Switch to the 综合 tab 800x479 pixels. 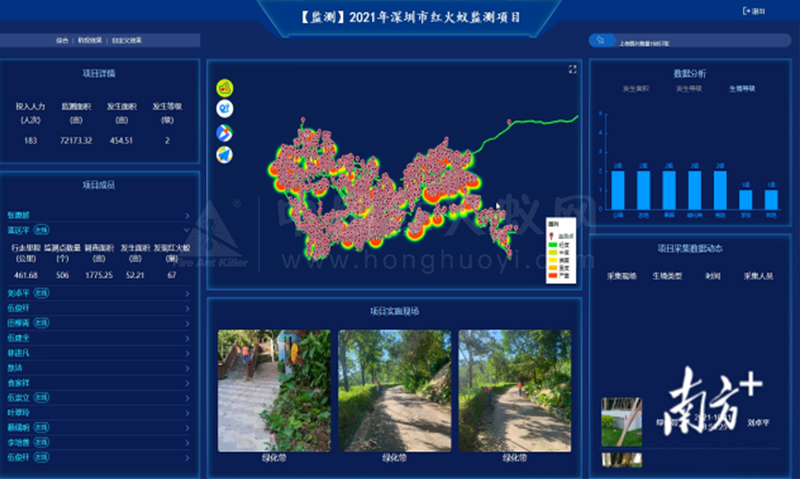click(x=62, y=40)
